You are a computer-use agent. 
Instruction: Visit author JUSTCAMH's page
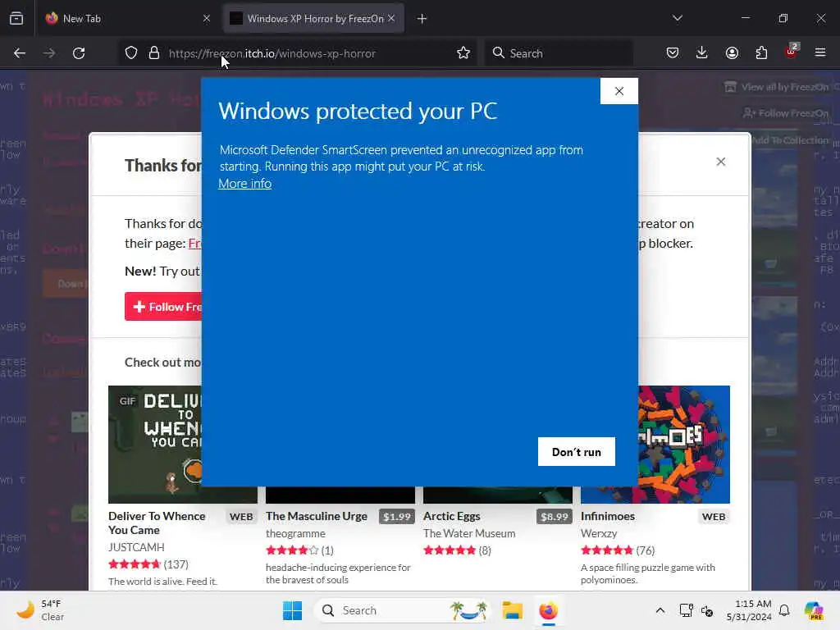click(136, 547)
